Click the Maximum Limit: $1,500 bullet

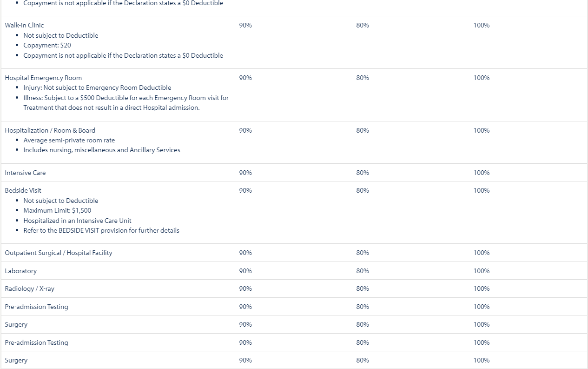[x=57, y=210]
